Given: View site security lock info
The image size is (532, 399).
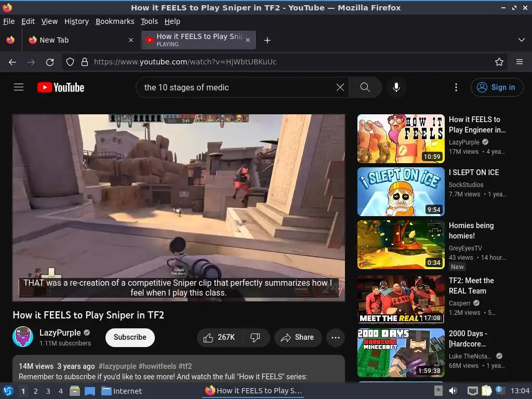Looking at the screenshot, I should click(x=85, y=62).
